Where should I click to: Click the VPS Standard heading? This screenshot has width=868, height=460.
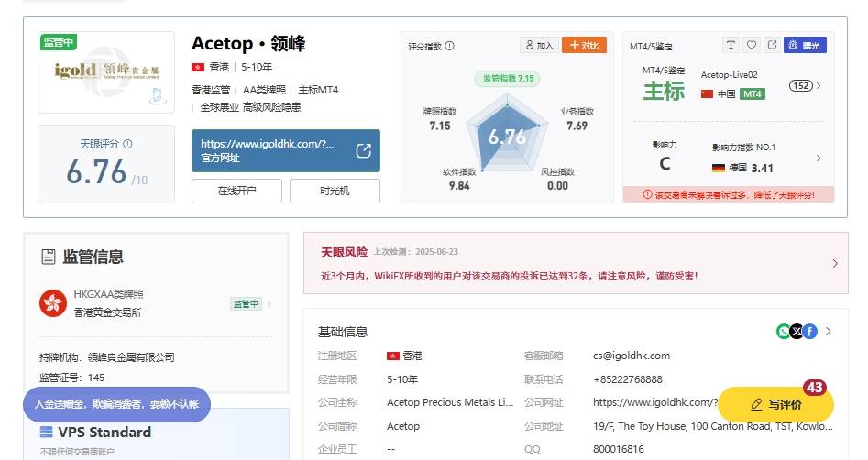click(x=104, y=433)
